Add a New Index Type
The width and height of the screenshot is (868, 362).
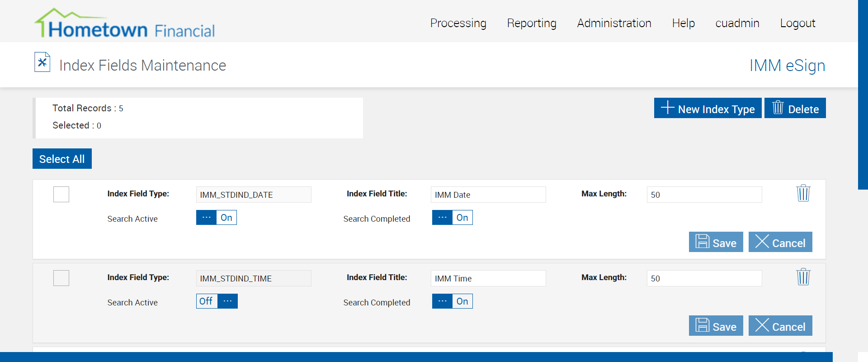pyautogui.click(x=708, y=108)
